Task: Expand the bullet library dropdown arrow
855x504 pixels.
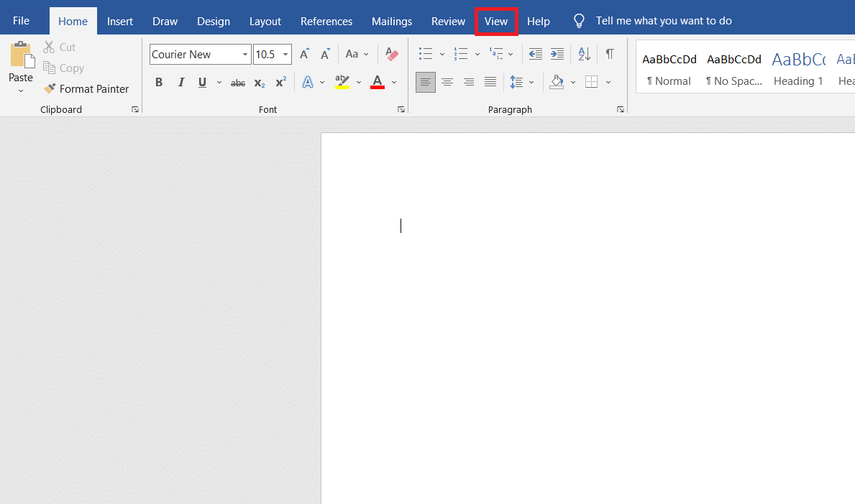Action: (442, 55)
